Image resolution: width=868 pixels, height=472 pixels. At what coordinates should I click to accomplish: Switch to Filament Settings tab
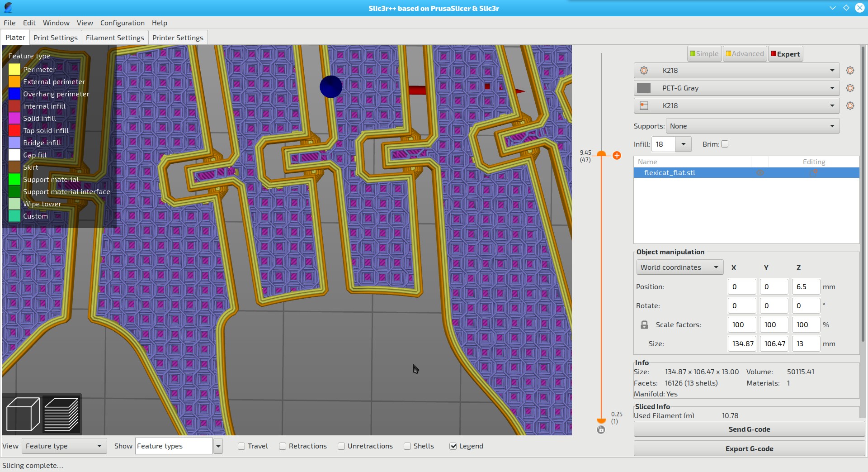[x=115, y=38]
